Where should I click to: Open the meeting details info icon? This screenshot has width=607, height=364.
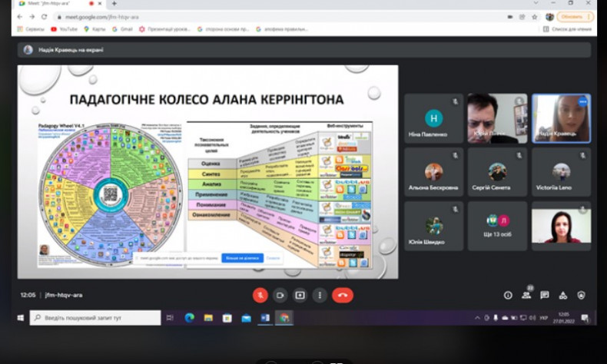point(508,296)
